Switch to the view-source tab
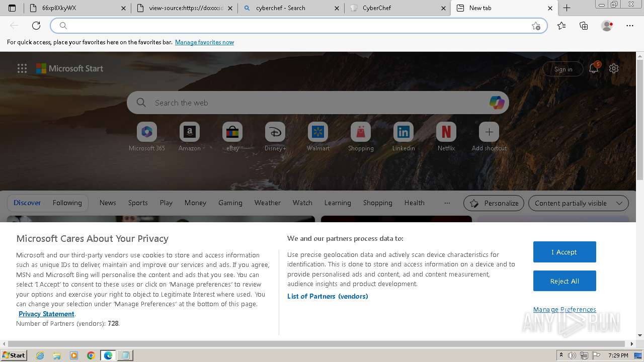The height and width of the screenshot is (362, 644). click(x=184, y=8)
